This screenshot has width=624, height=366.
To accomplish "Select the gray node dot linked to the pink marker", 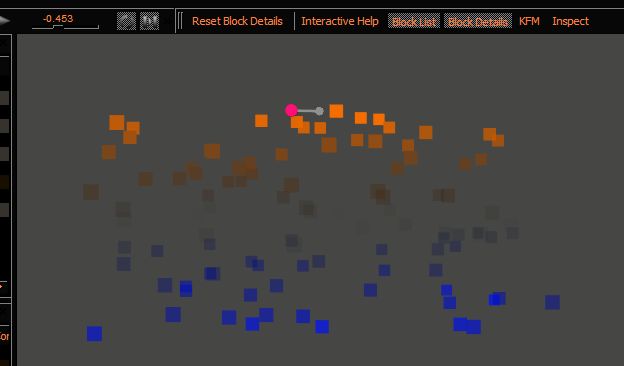I will pyautogui.click(x=319, y=111).
